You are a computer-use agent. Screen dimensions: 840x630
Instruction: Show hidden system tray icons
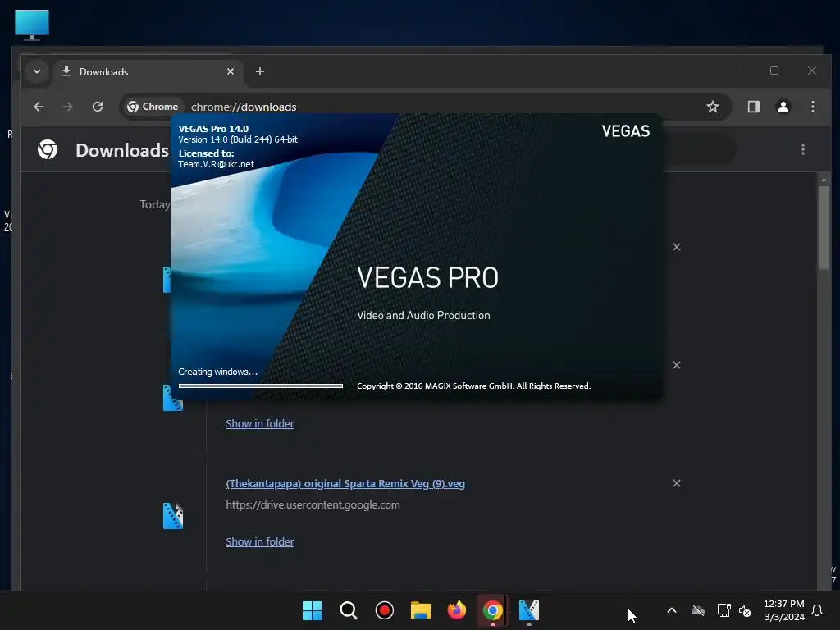click(x=671, y=610)
